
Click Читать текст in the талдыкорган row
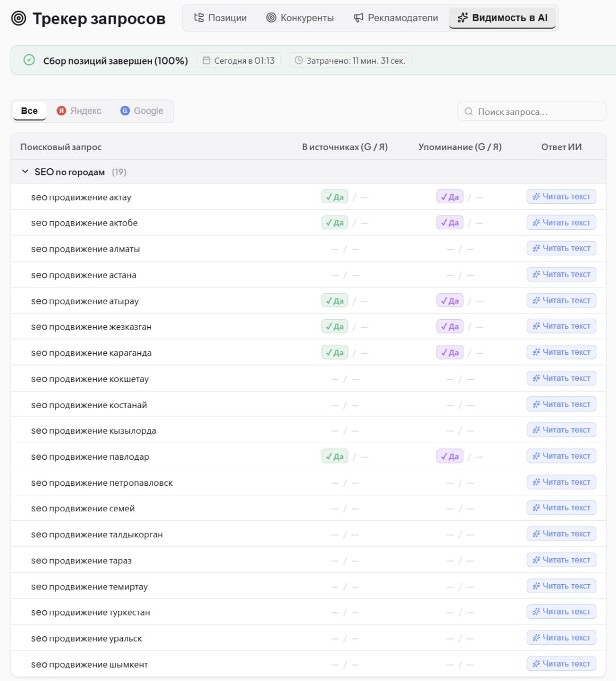[561, 533]
